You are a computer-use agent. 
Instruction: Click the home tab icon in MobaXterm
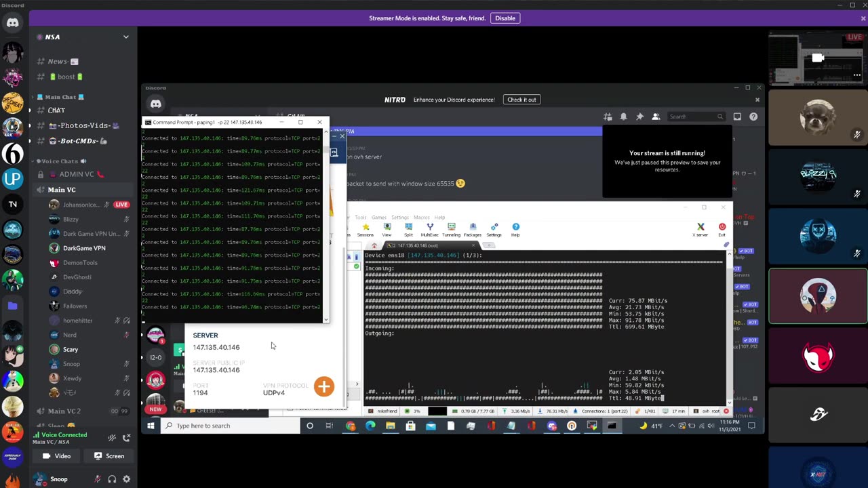tap(374, 245)
